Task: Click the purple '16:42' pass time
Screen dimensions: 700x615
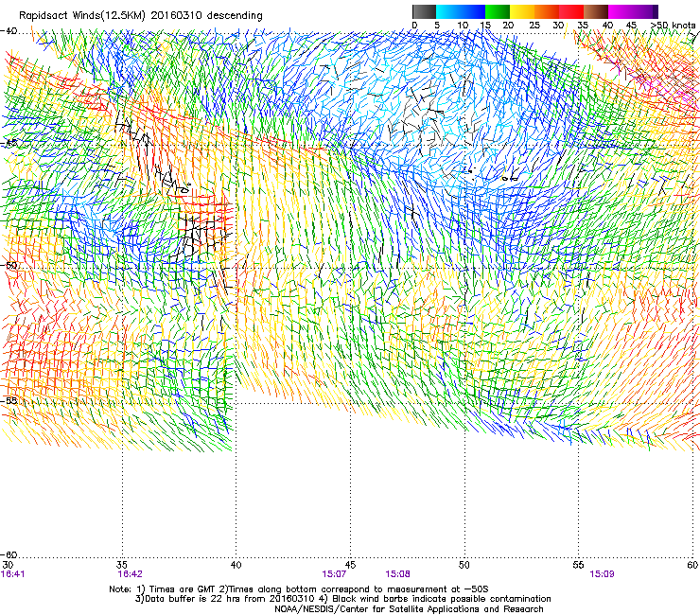Action: pos(130,574)
